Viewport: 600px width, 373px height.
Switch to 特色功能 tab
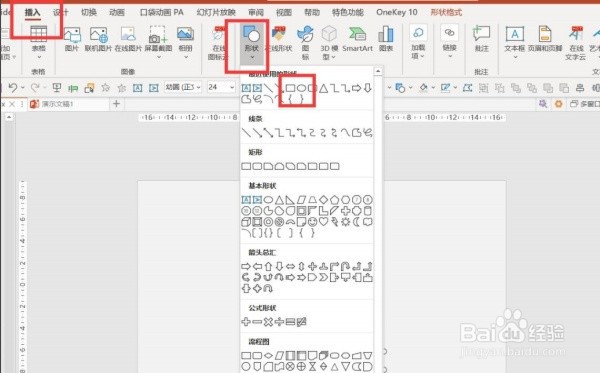tap(348, 12)
